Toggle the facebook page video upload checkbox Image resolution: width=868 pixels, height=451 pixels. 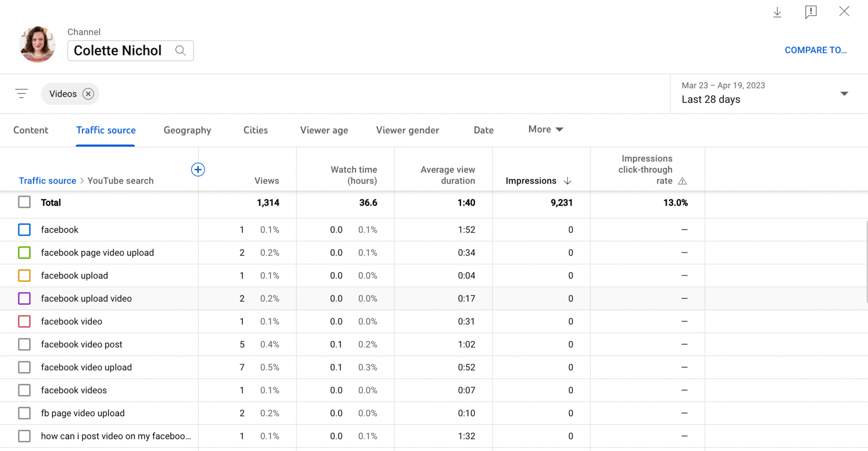tap(24, 253)
